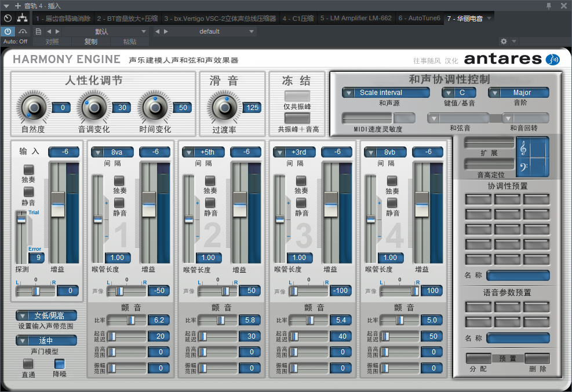Click voice 1 颤音 比率 slider
Image resolution: width=572 pixels, height=392 pixels.
point(126,320)
